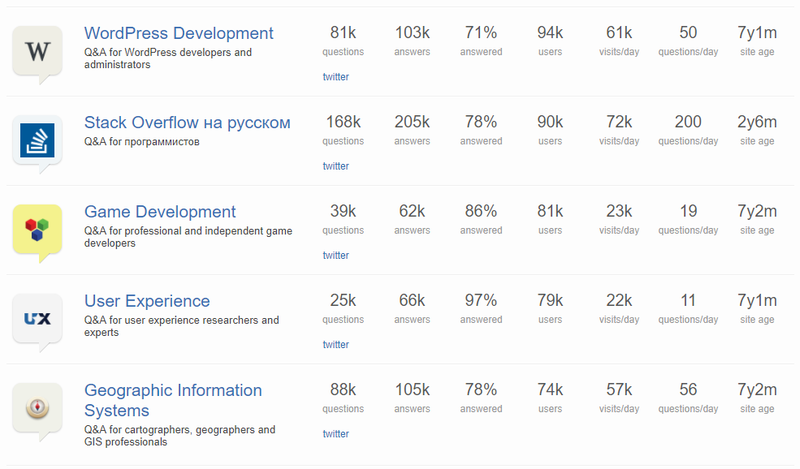
Task: Open WordPress Development twitter link
Action: click(336, 77)
